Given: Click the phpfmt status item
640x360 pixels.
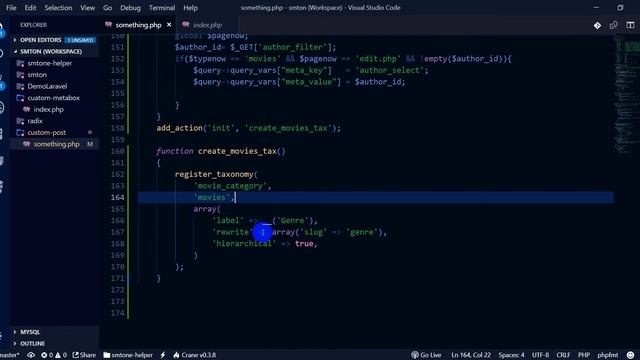Looking at the screenshot, I should pos(608,355).
